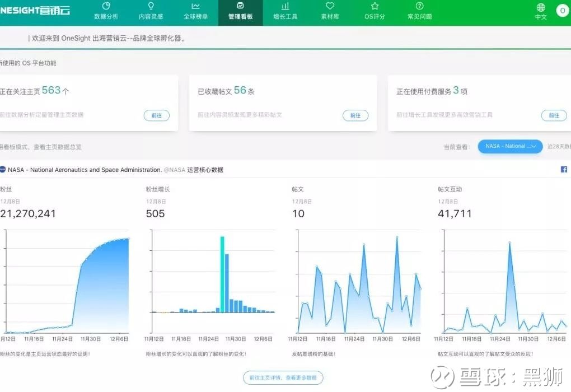Click the 563 followed pages count
571x392 pixels.
click(x=51, y=90)
